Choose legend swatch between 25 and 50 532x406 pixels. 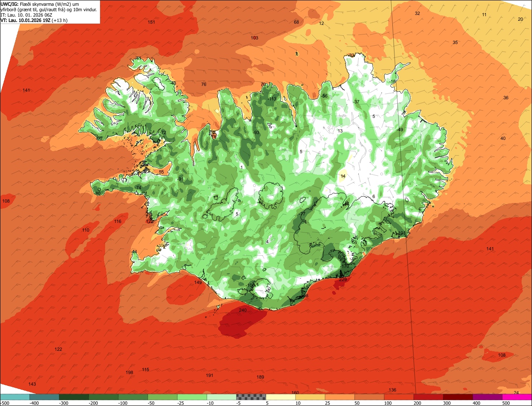[x=340, y=397]
